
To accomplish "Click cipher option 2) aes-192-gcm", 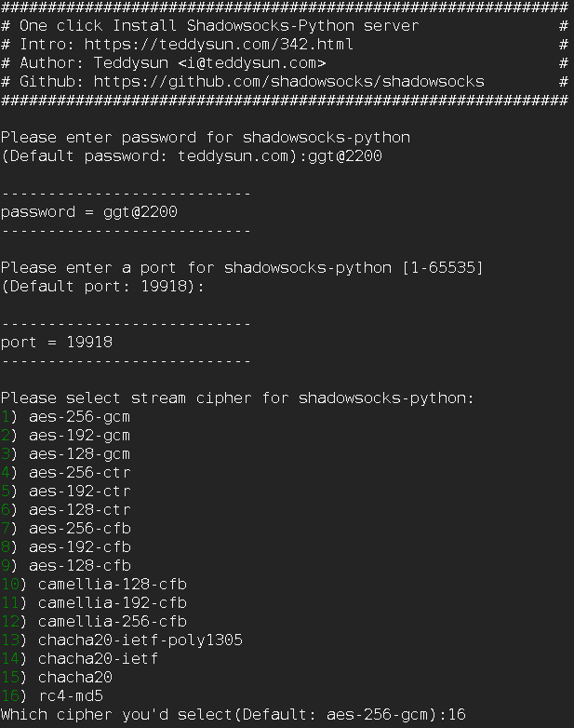I will [66, 435].
